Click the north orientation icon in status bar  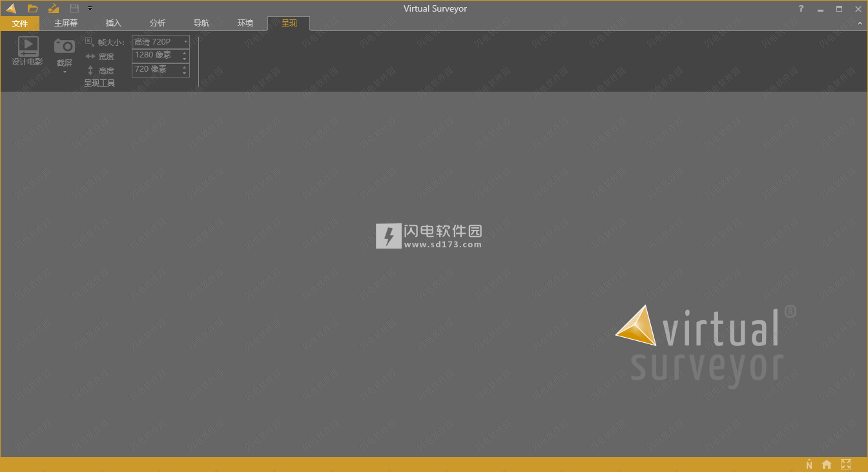809,464
